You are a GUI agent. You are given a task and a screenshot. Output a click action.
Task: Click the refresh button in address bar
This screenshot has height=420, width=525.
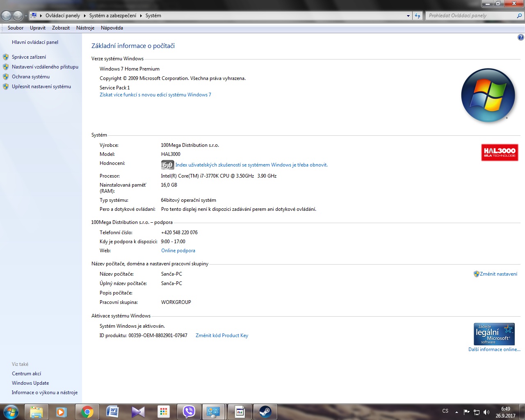(418, 16)
